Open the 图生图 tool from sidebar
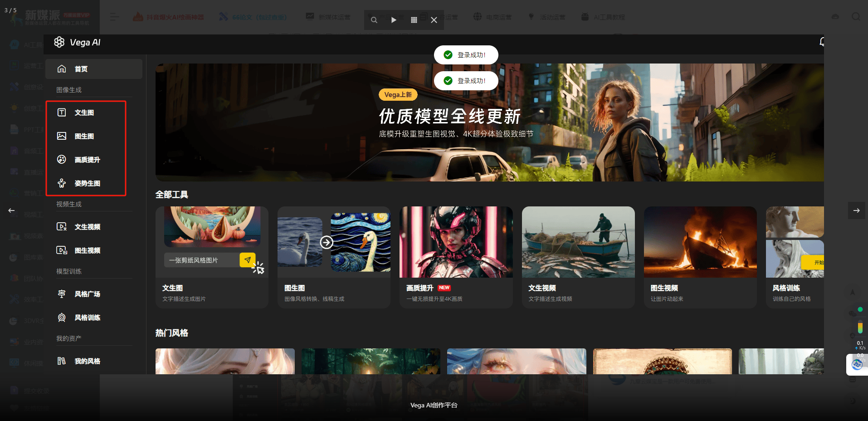 [84, 136]
